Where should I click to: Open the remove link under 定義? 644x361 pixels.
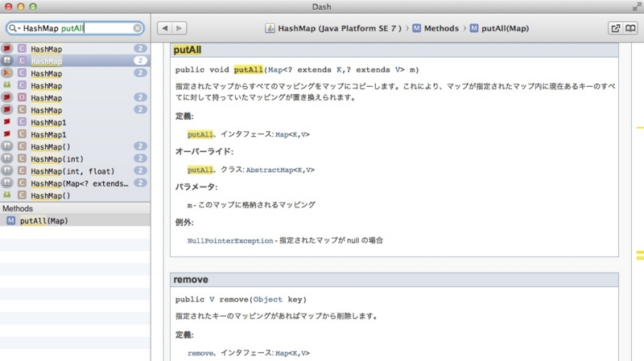tap(200, 353)
